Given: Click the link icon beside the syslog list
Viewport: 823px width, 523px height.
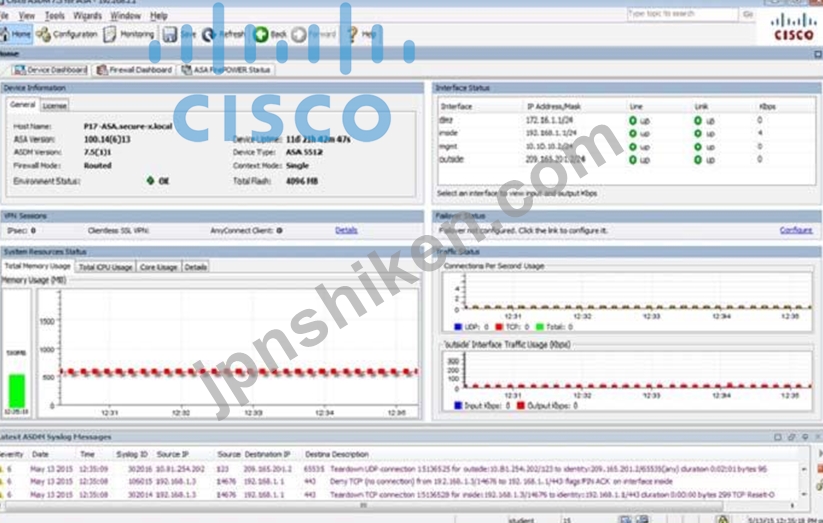Looking at the screenshot, I should pyautogui.click(x=820, y=486).
